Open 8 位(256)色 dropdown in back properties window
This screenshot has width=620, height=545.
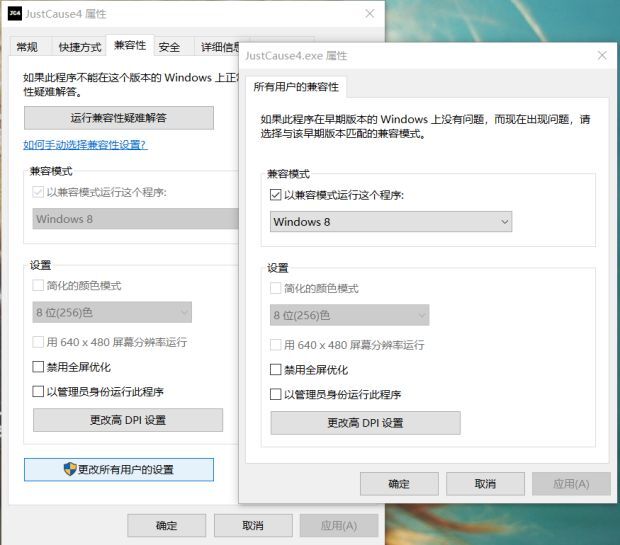point(112,312)
